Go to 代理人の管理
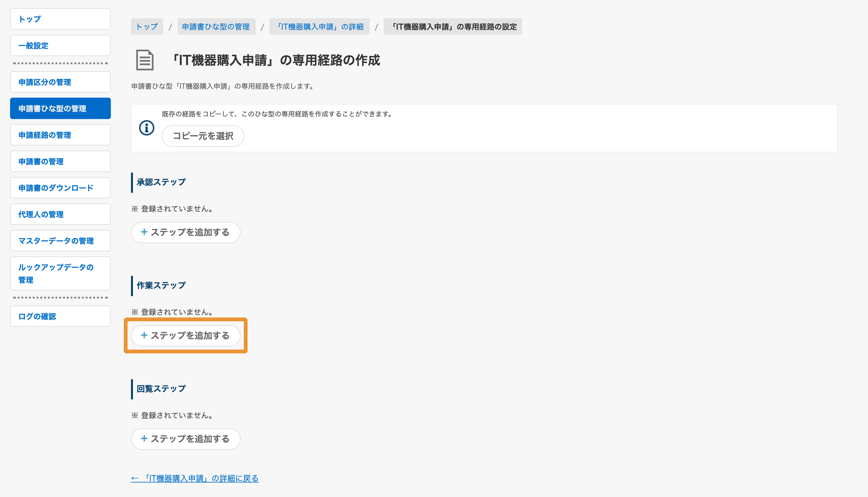Image resolution: width=868 pixels, height=497 pixels. tap(60, 214)
